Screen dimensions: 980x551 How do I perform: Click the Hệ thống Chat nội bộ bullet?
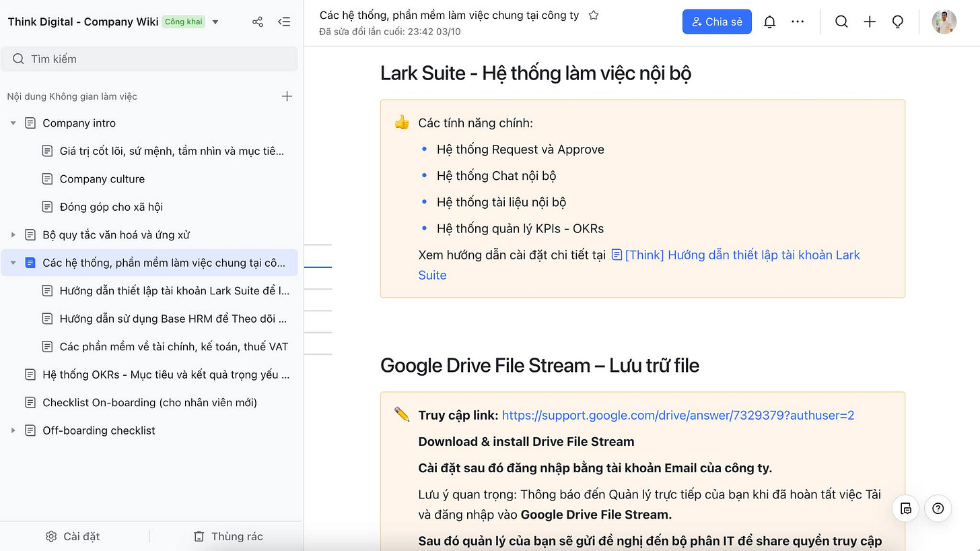tap(496, 176)
